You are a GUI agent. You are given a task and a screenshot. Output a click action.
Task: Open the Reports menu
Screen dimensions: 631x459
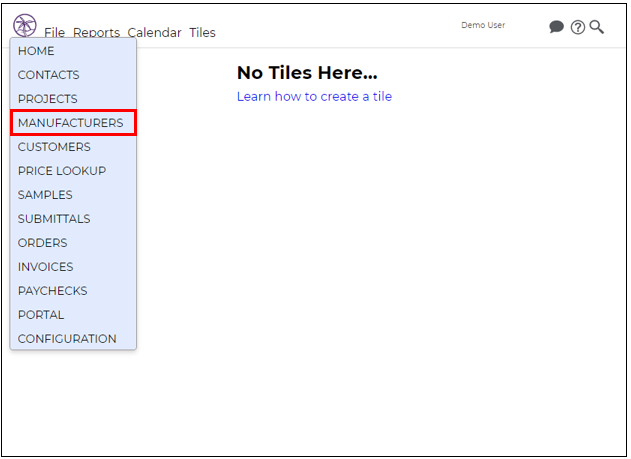(96, 32)
